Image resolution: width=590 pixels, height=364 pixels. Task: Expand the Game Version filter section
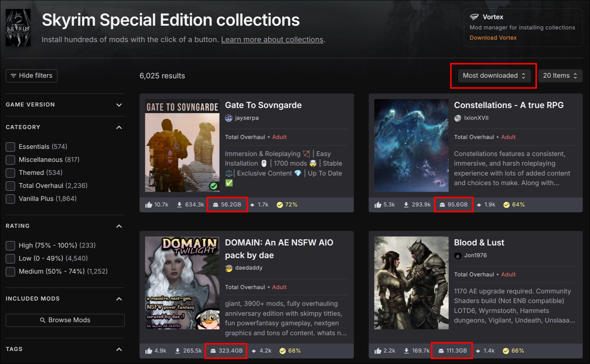click(119, 105)
